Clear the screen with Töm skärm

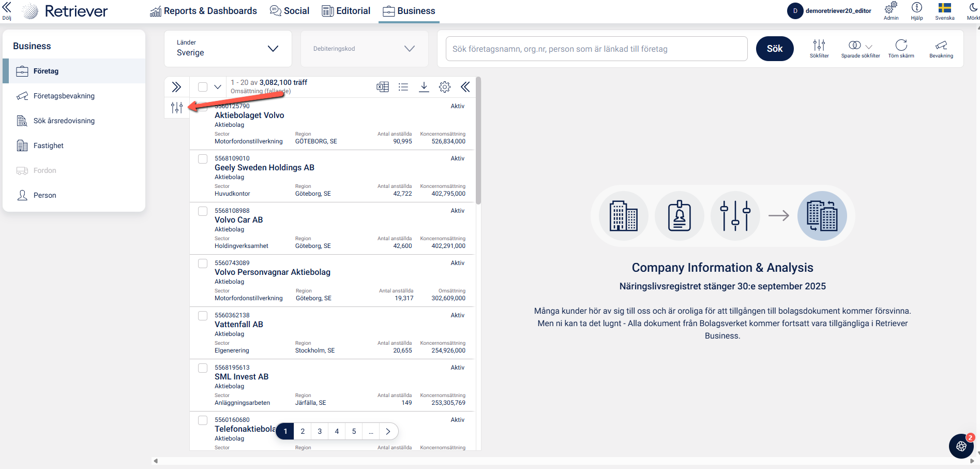click(x=901, y=49)
